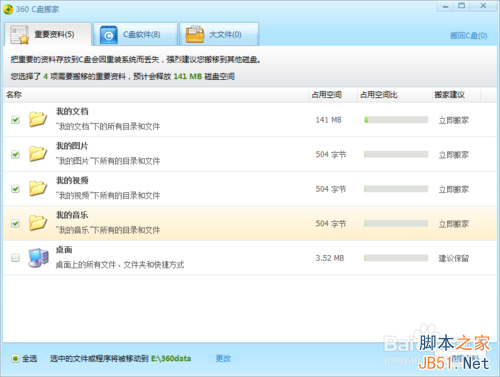Click the 桌面 computer icon

point(38,258)
